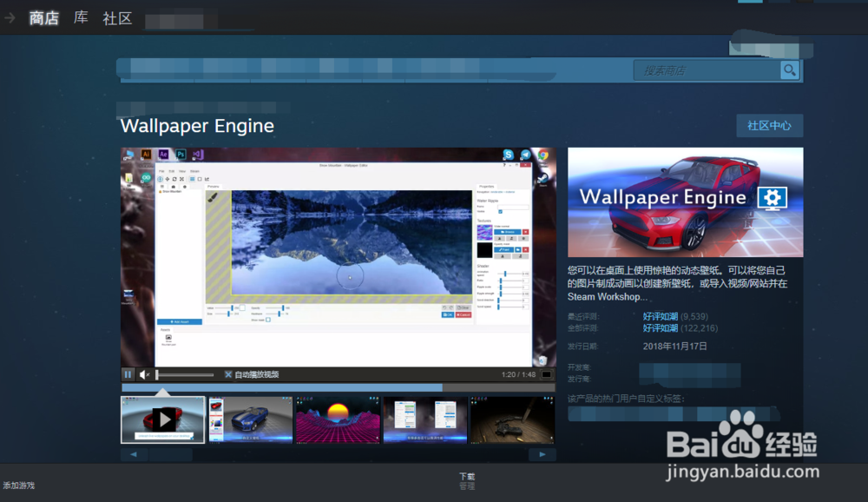The width and height of the screenshot is (868, 502).
Task: Focus the 搜索商店 search field
Action: point(707,70)
